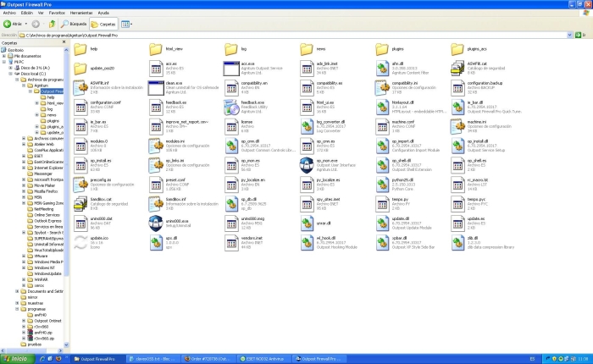
Task: Click the Búsqueda toolbar button
Action: pyautogui.click(x=74, y=24)
